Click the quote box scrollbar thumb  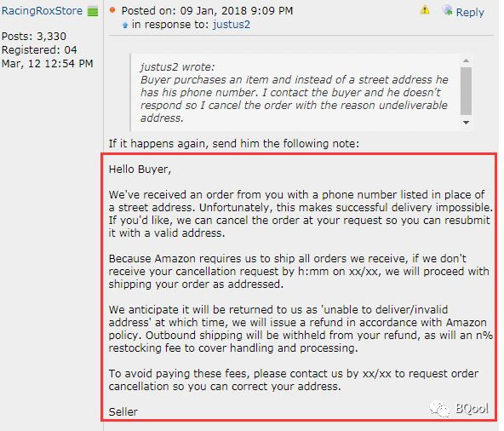click(466, 90)
